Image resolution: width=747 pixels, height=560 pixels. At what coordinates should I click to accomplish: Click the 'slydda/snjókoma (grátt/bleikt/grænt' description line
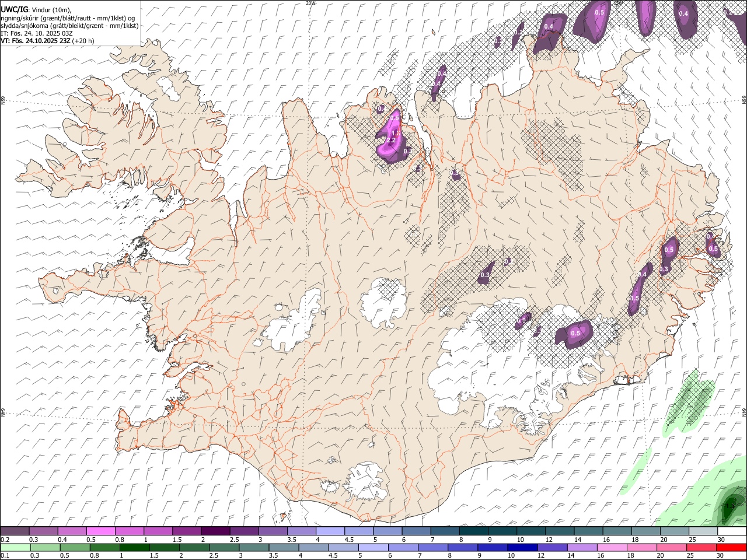coord(69,26)
